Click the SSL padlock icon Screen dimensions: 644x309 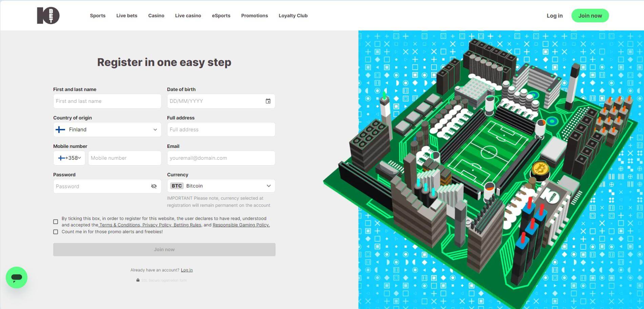pos(138,280)
